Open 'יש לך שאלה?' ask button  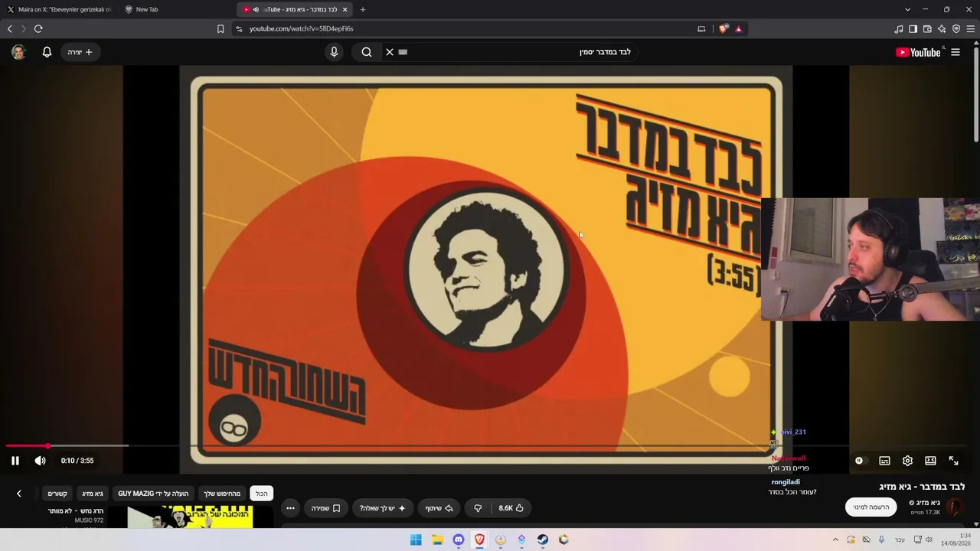pyautogui.click(x=382, y=508)
